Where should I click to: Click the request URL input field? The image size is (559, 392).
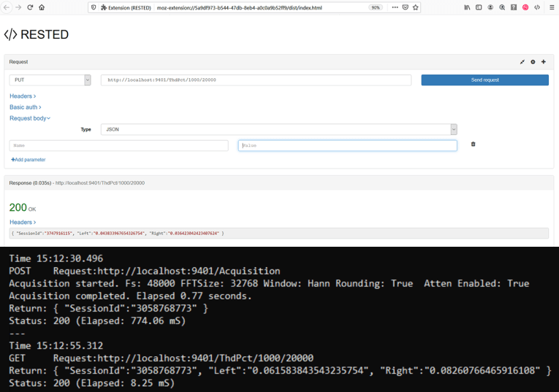tap(256, 80)
